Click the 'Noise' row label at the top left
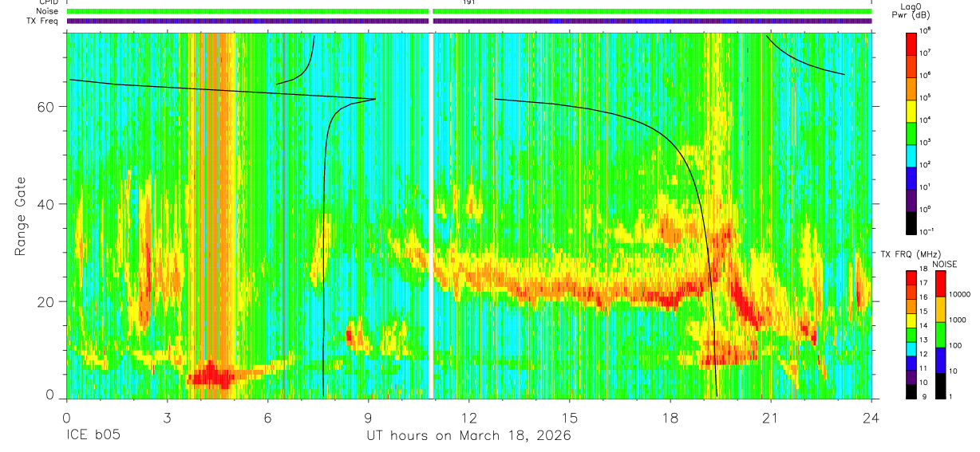The width and height of the screenshot is (980, 452). pyautogui.click(x=47, y=11)
